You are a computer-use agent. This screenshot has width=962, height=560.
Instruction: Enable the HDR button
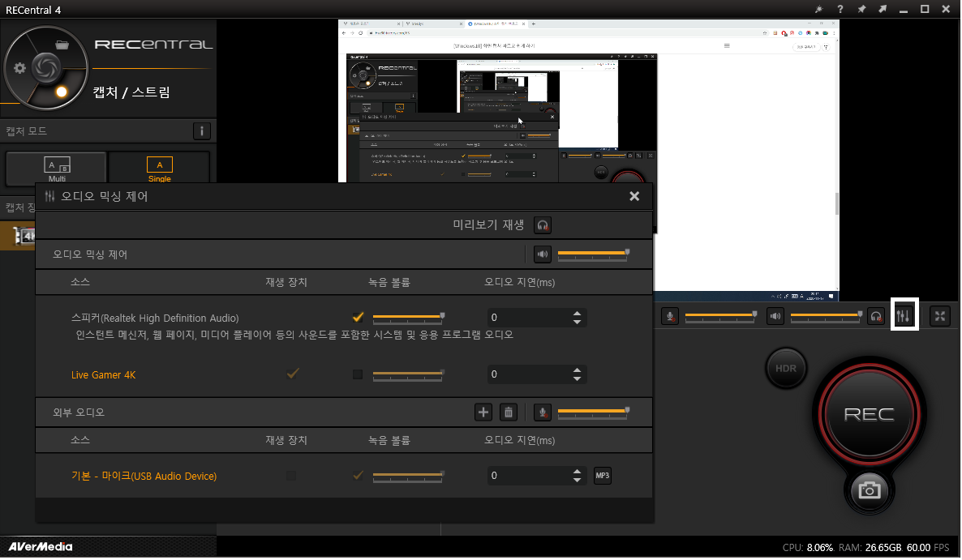(x=786, y=368)
